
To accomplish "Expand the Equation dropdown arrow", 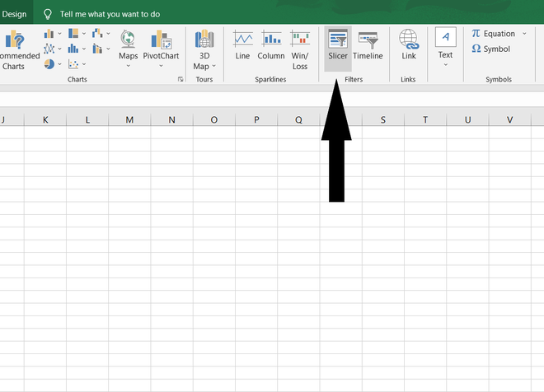I will 524,34.
